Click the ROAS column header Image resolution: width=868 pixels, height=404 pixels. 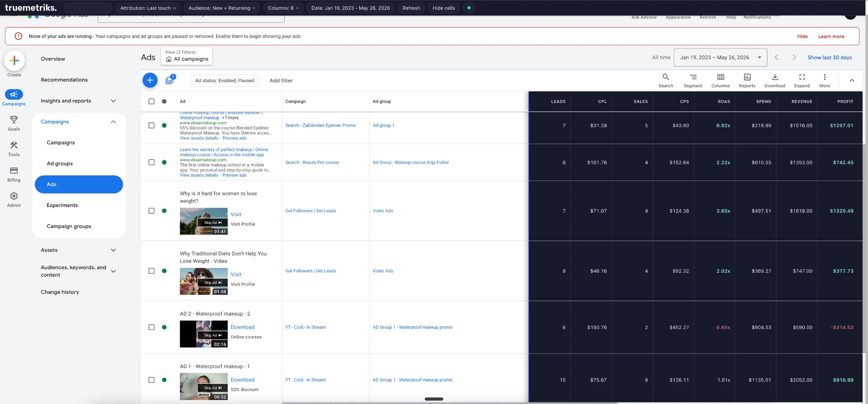(723, 101)
